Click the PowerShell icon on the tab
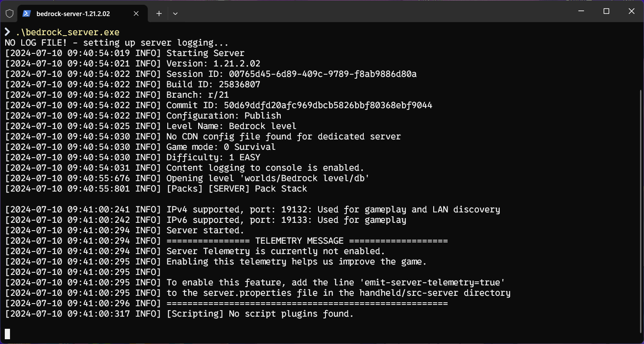The height and width of the screenshot is (344, 644). tap(27, 13)
